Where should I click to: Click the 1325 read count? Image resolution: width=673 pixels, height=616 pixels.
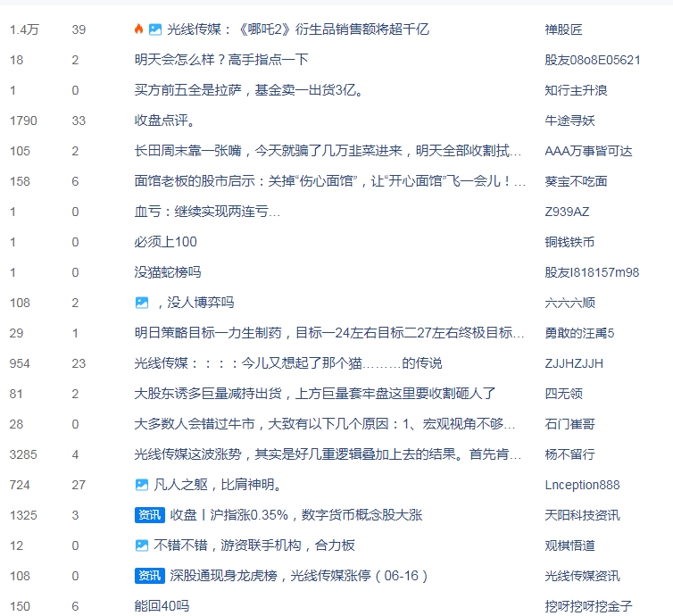point(23,515)
